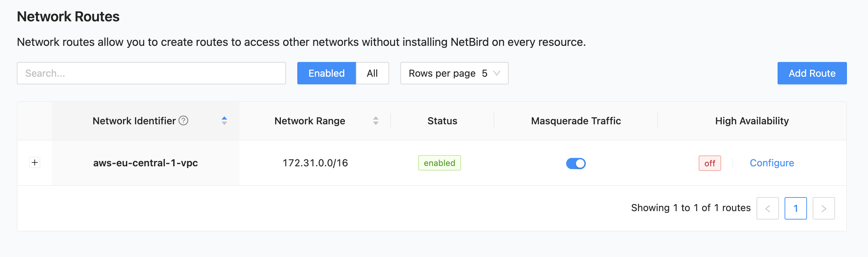Switch to the All routes filter
This screenshot has width=868, height=257.
pyautogui.click(x=372, y=73)
